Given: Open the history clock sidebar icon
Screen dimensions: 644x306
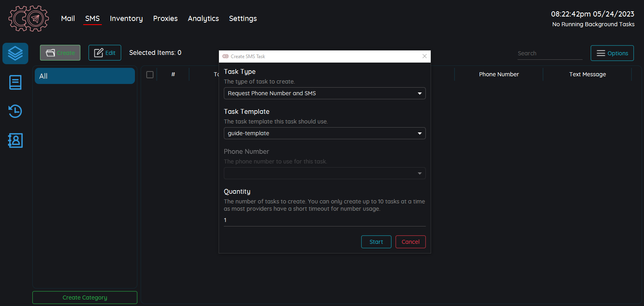Looking at the screenshot, I should click(x=15, y=111).
